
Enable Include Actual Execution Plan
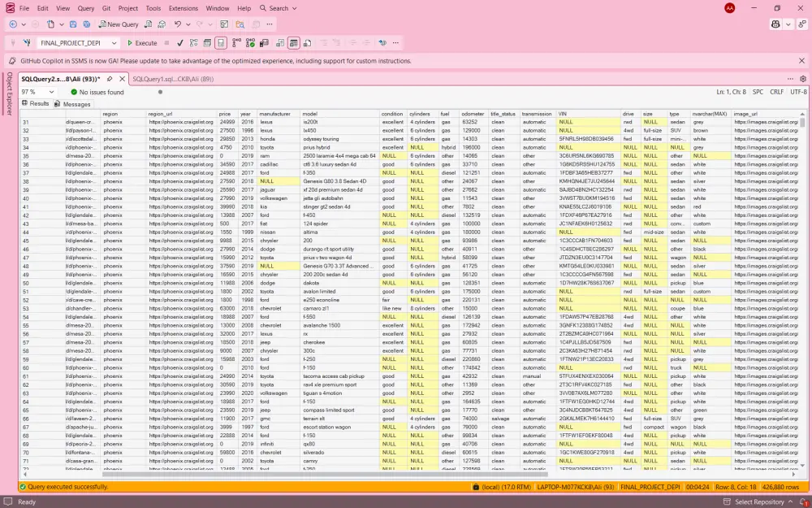(235, 42)
